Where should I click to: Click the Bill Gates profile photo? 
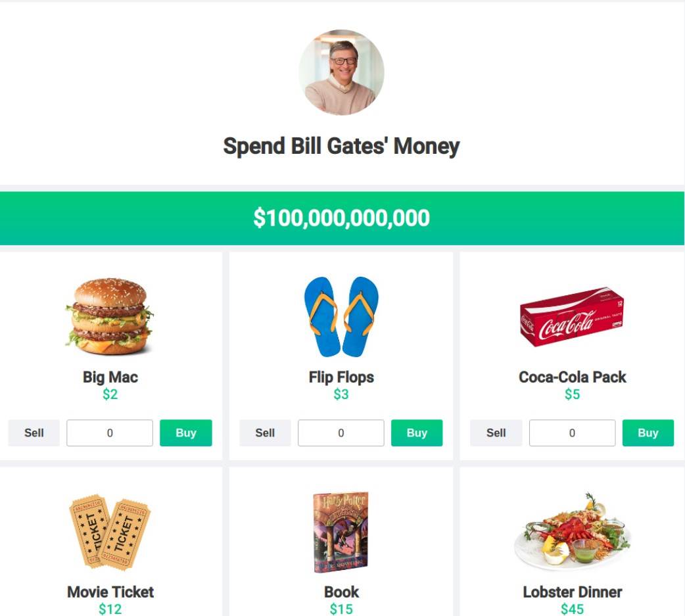point(342,72)
